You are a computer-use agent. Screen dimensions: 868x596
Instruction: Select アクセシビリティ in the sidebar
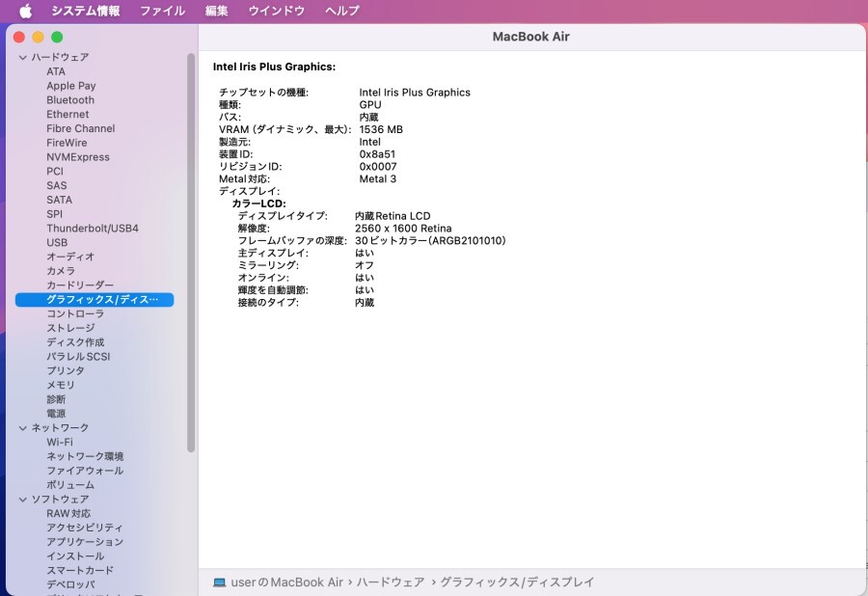85,528
